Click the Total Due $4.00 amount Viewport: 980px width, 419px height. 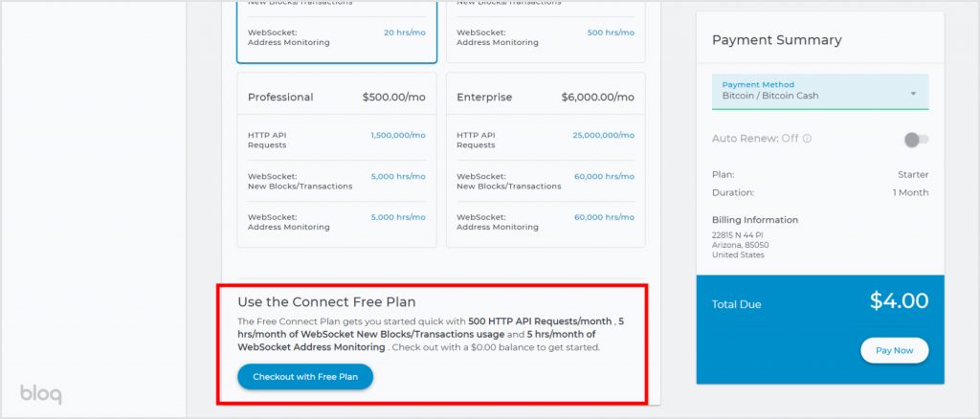click(x=899, y=301)
